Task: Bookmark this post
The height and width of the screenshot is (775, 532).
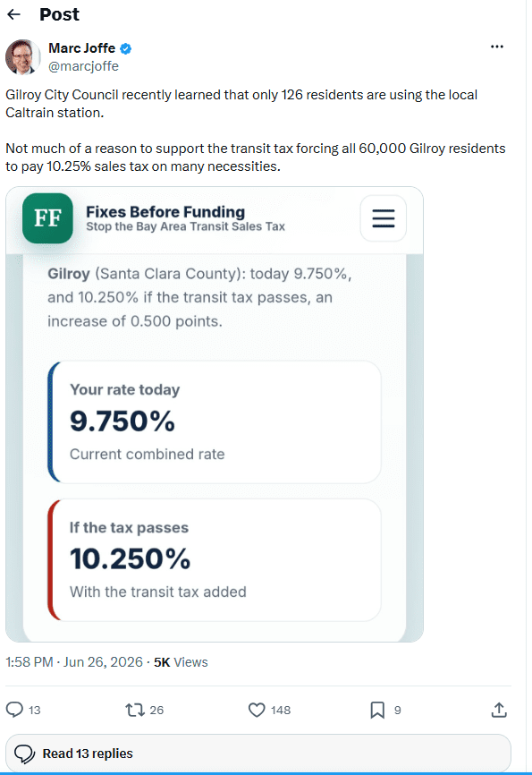Action: click(x=377, y=711)
